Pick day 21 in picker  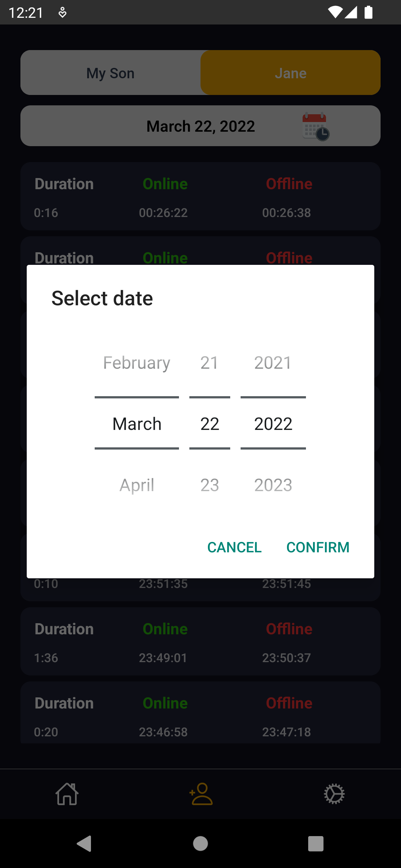tap(209, 363)
